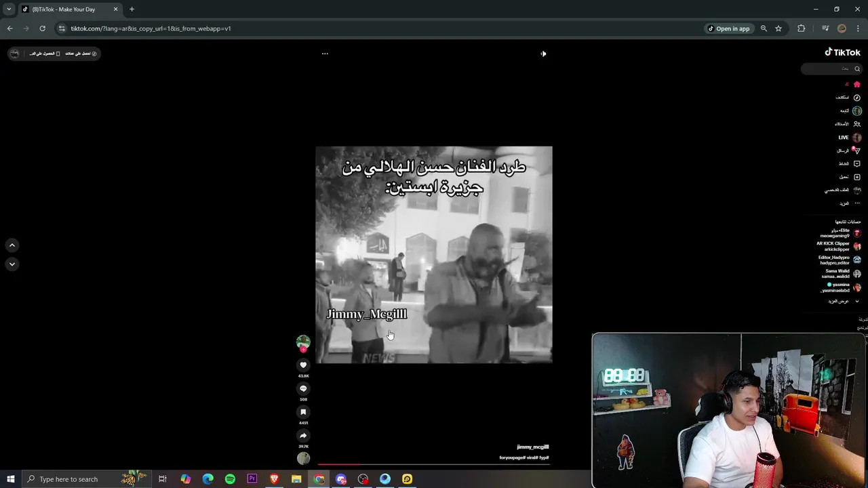Viewport: 868px width, 488px height.
Task: Share the video with the arrow icon
Action: (303, 436)
